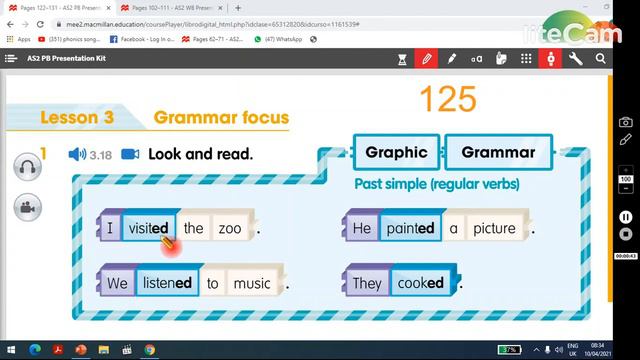Switch to the Graphic tab
Image resolution: width=640 pixels, height=360 pixels.
pos(396,152)
